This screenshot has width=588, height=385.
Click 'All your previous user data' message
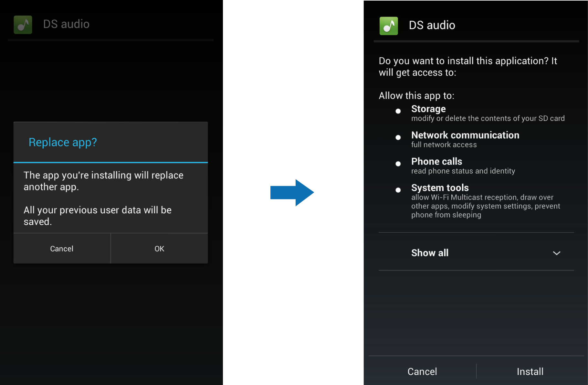[x=98, y=216]
